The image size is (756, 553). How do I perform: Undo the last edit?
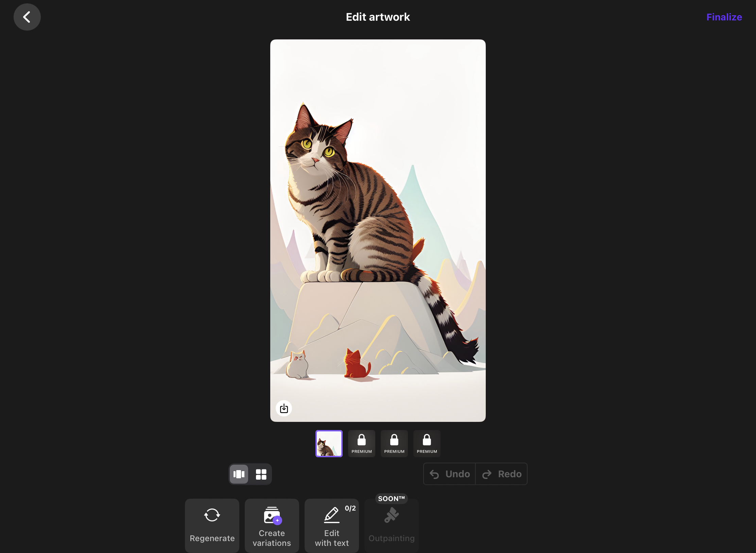coord(449,474)
